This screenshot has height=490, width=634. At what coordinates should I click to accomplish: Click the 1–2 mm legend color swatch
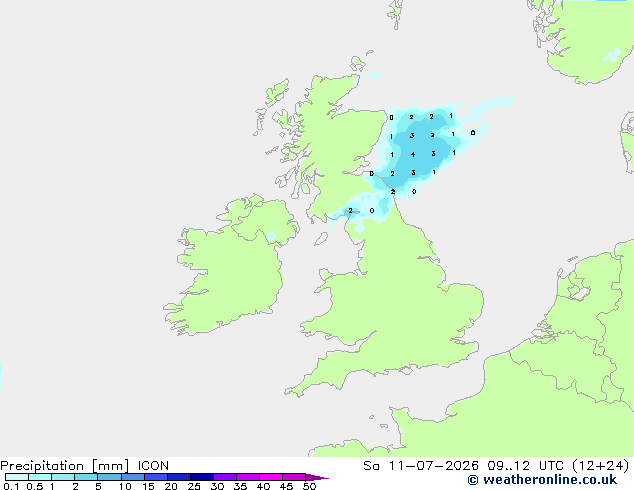[x=63, y=477]
